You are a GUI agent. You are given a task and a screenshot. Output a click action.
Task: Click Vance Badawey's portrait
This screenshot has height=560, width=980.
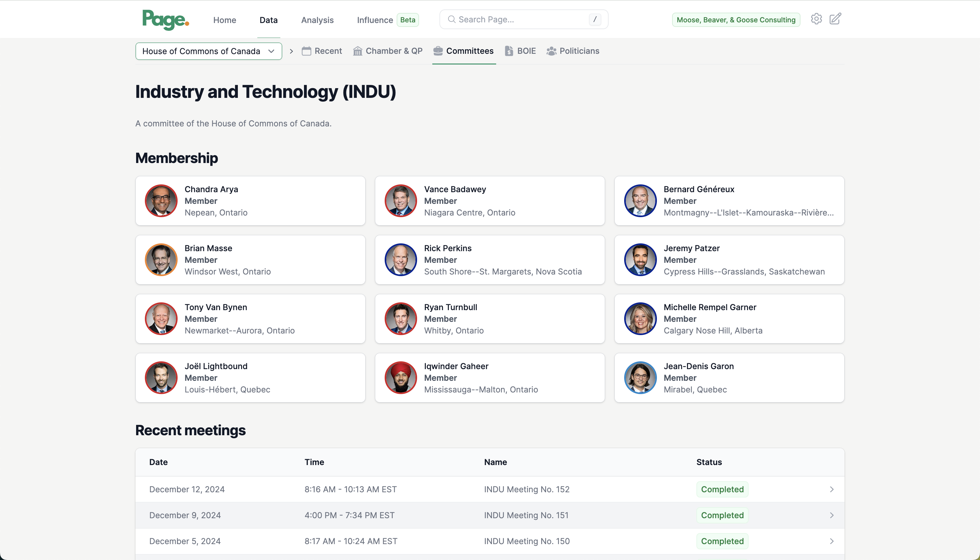[400, 201]
